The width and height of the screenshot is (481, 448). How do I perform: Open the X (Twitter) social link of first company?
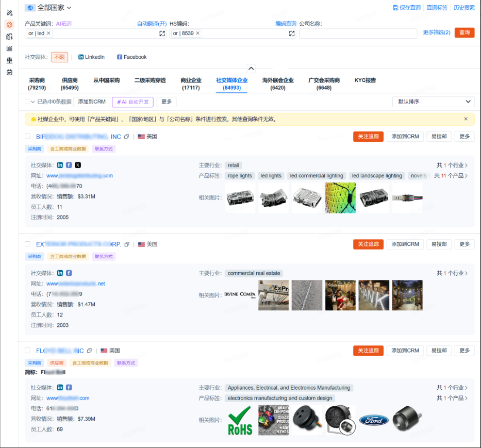(x=78, y=165)
